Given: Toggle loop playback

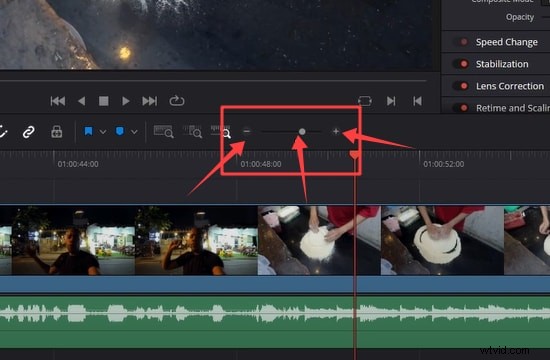Looking at the screenshot, I should click(177, 101).
